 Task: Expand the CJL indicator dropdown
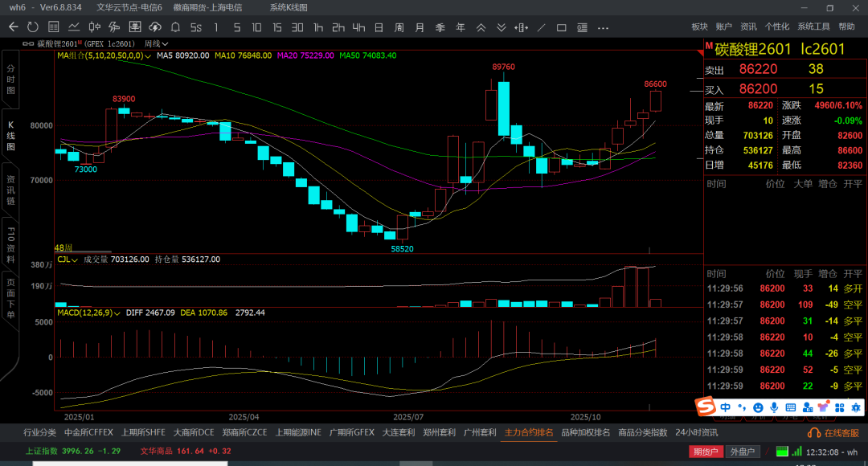click(x=75, y=260)
